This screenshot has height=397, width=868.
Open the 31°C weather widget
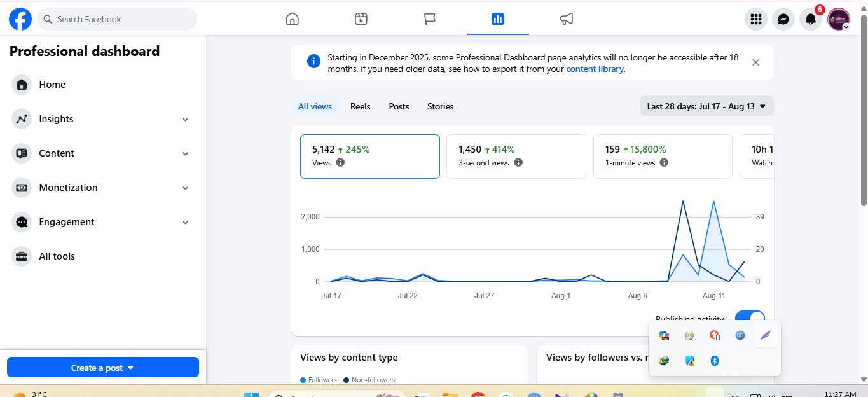coord(31,394)
